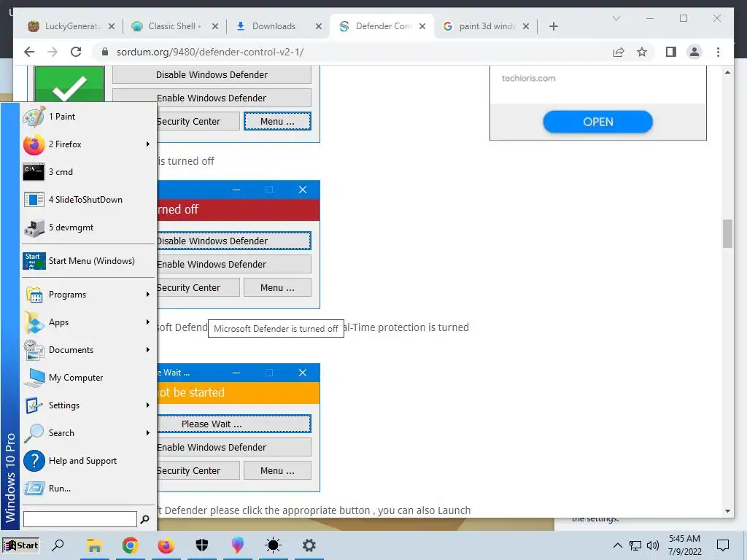
Task: Expand the Documents submenu arrow
Action: pyautogui.click(x=147, y=350)
